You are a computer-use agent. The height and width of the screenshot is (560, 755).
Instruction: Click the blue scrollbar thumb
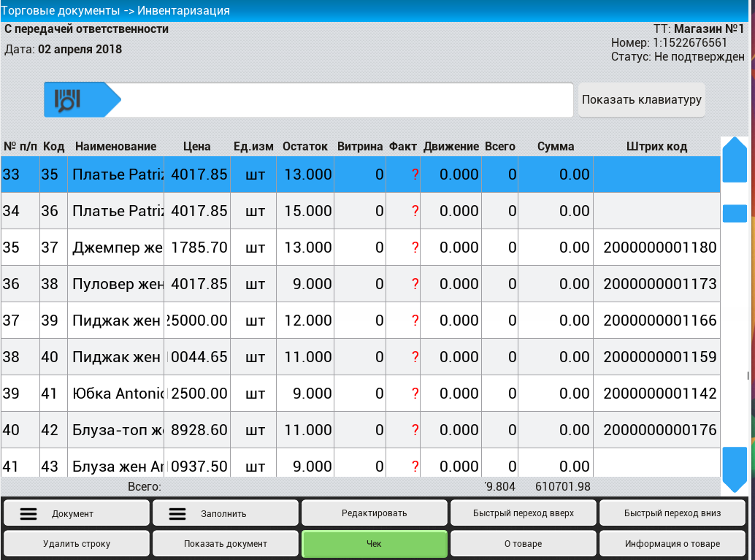[735, 213]
